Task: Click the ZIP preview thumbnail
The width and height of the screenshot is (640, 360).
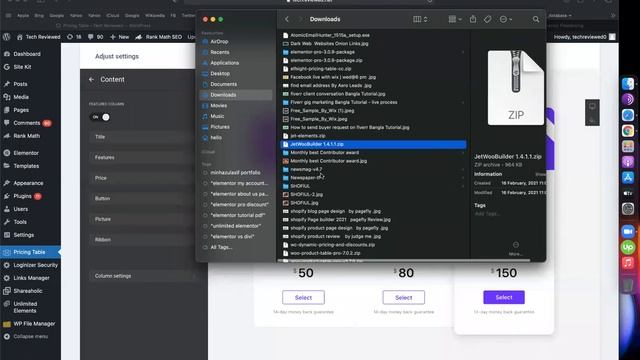Action: click(x=516, y=88)
